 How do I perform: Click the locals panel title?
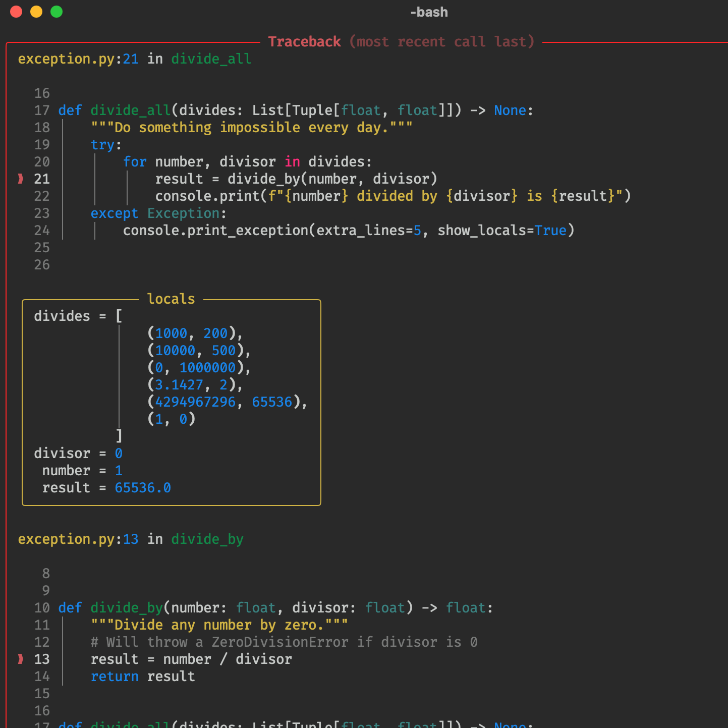[171, 299]
